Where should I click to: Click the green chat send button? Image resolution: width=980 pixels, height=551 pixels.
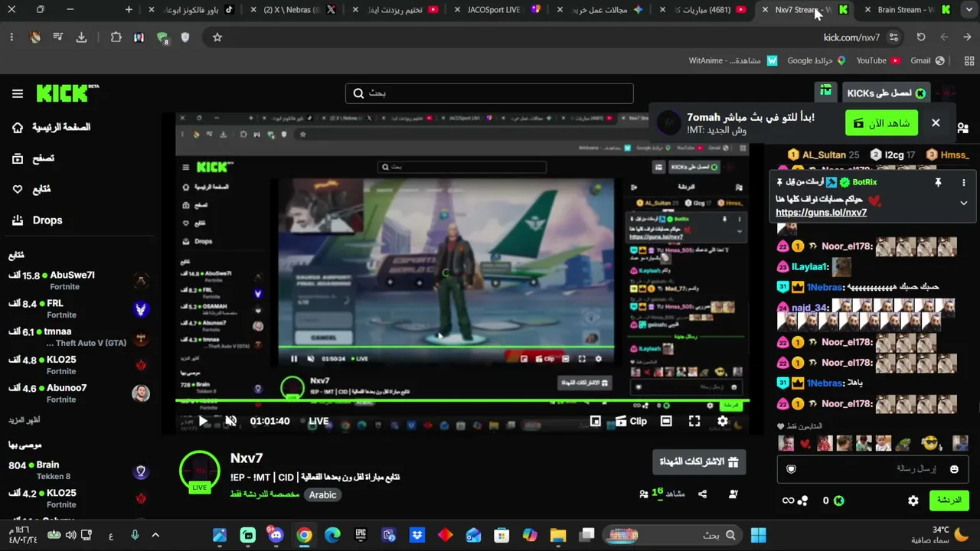(949, 500)
